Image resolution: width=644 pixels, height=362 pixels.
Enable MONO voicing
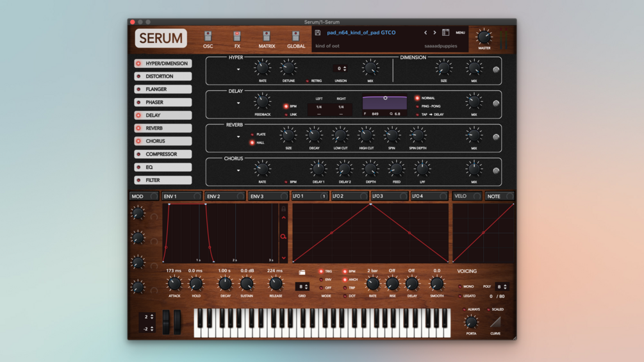pyautogui.click(x=460, y=286)
